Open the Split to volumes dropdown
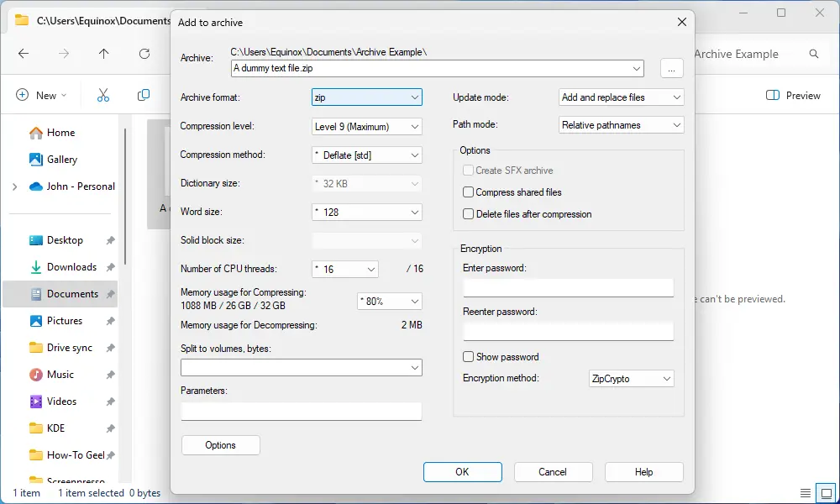The image size is (840, 504). 301,367
